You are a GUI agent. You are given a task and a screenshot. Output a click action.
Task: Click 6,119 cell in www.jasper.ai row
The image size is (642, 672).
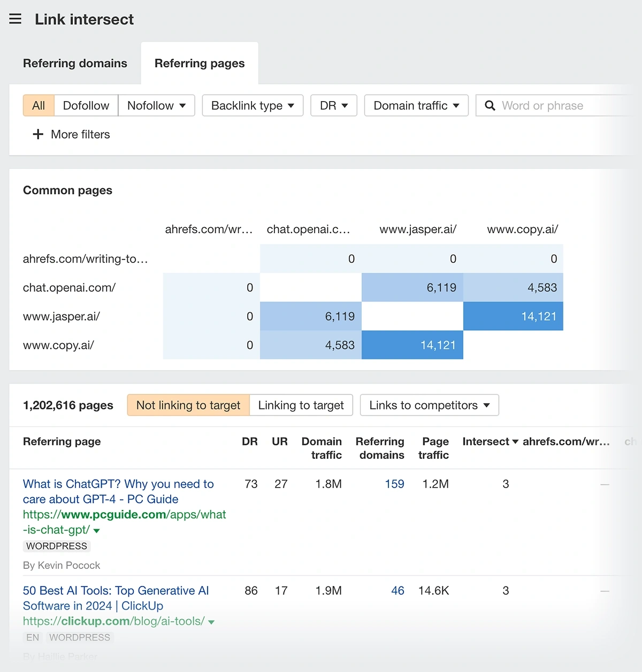coord(311,316)
